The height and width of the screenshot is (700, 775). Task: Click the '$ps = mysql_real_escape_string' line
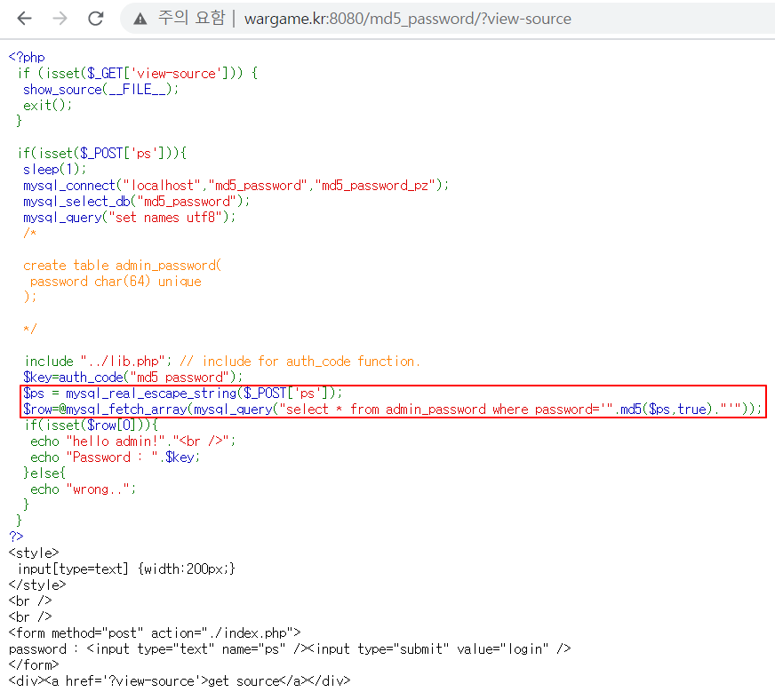[182, 394]
